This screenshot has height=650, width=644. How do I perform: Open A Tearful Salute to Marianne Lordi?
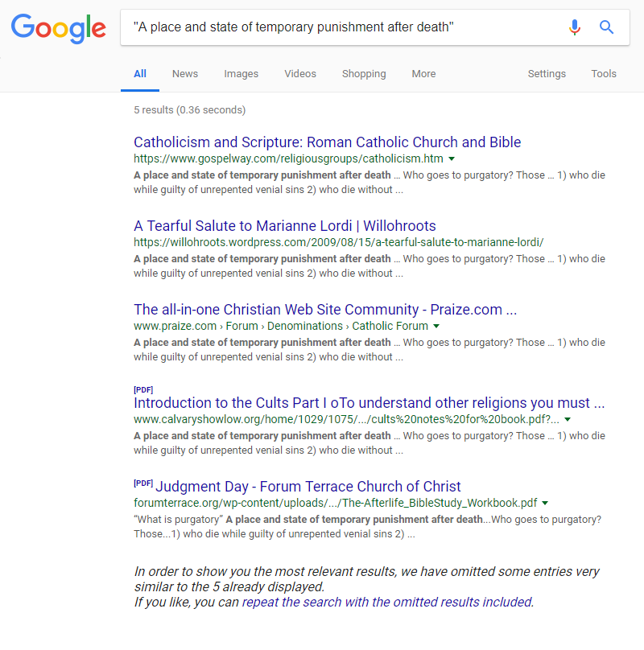[285, 226]
